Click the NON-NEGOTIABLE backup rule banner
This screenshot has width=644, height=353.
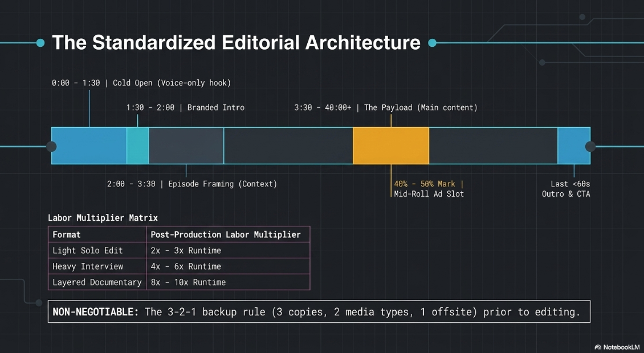pos(319,311)
